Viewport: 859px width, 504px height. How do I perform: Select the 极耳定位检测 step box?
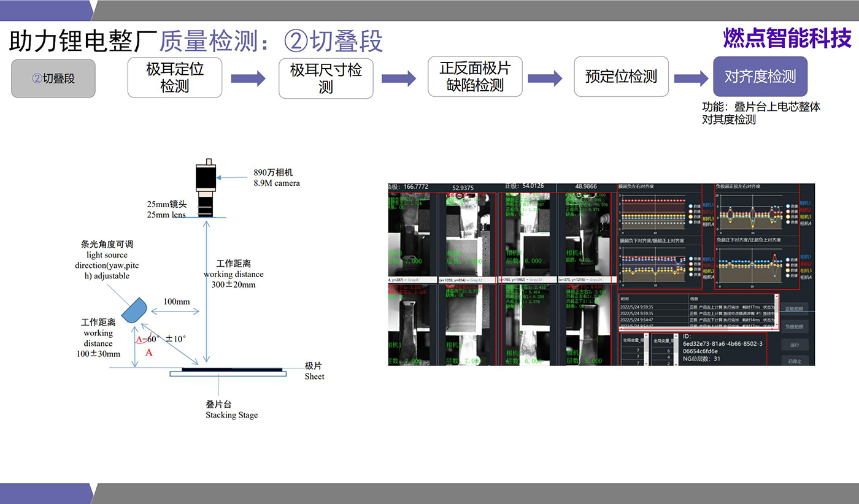[175, 78]
